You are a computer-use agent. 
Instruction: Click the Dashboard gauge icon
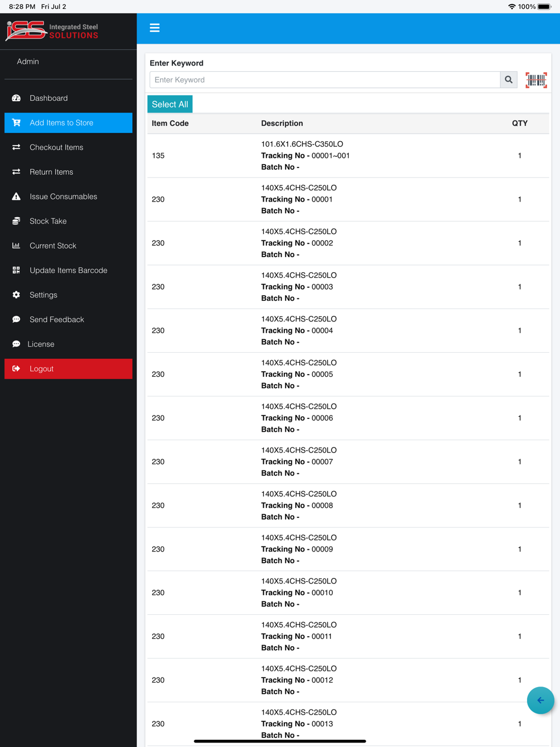point(16,98)
